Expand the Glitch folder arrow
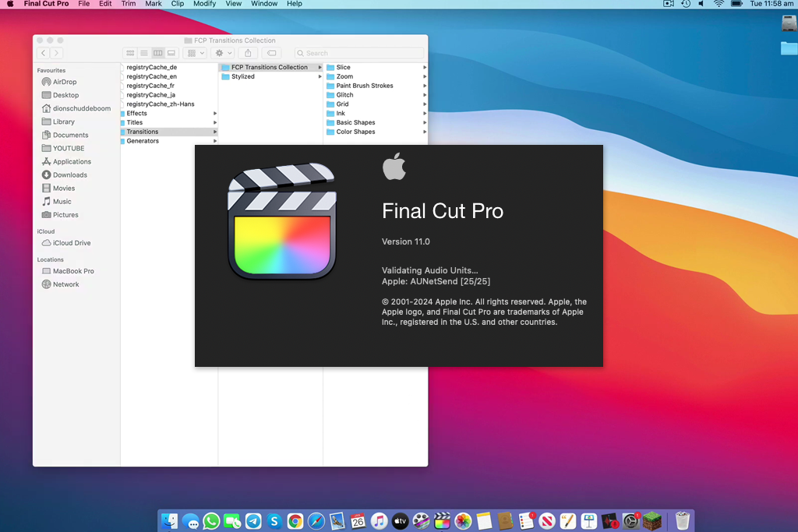798x532 pixels. tap(425, 94)
